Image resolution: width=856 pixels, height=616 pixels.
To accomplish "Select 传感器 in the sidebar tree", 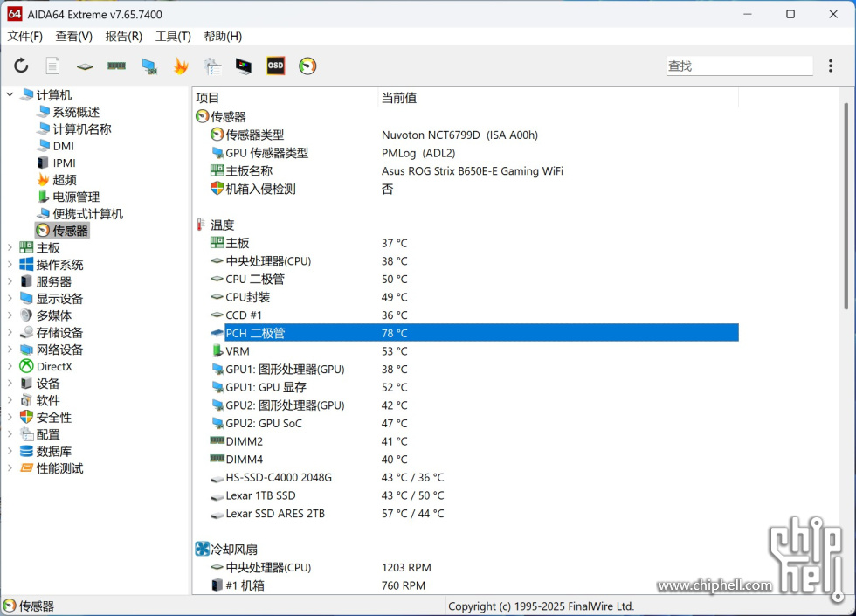I will click(x=62, y=231).
